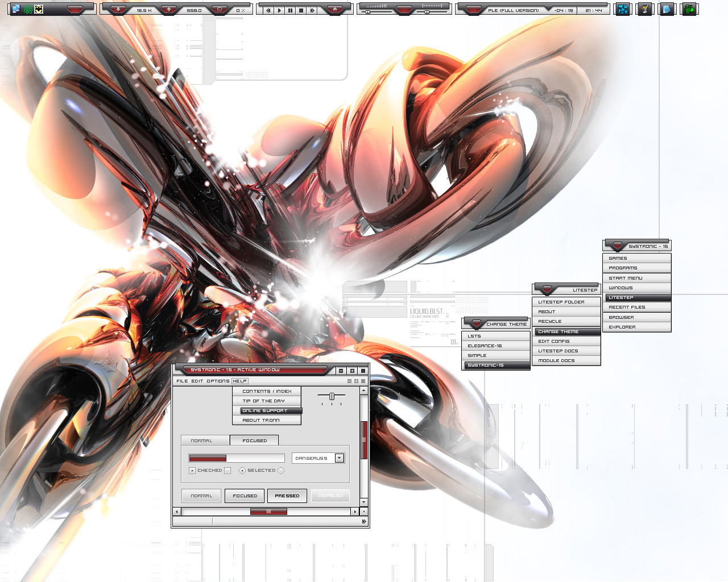Select Recycle in Litestep submenu
This screenshot has width=728, height=582.
pyautogui.click(x=566, y=321)
